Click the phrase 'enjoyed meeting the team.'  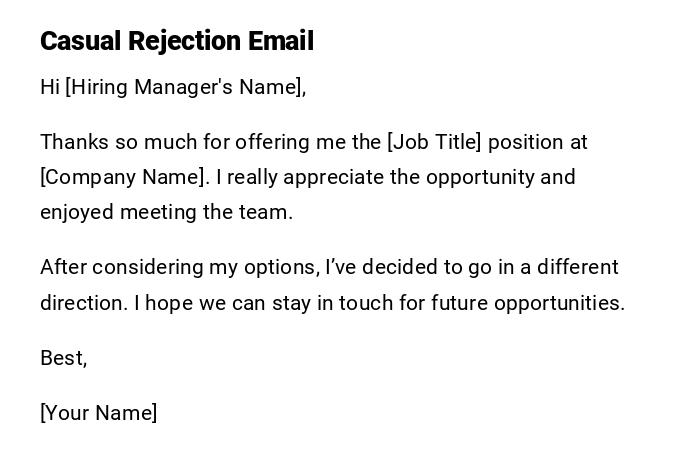[x=166, y=212]
